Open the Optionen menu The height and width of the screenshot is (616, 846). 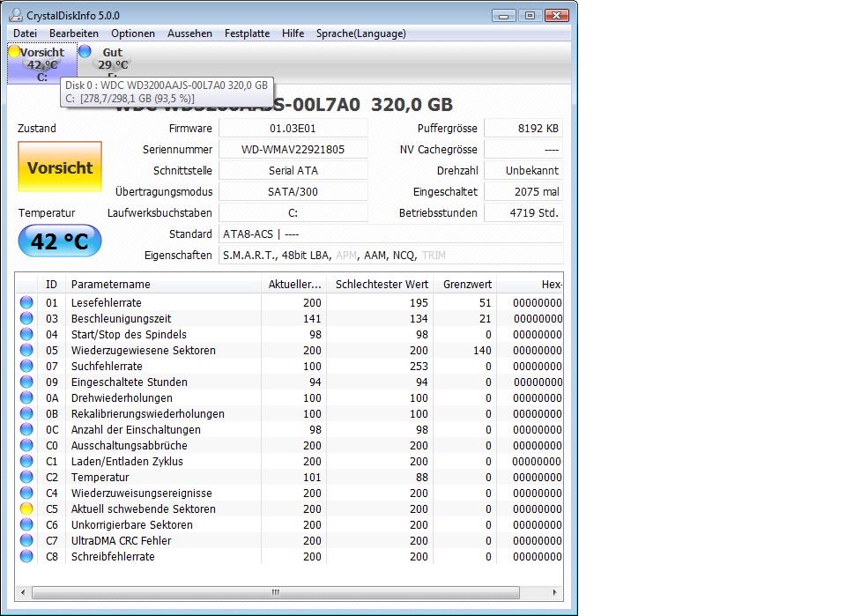pyautogui.click(x=133, y=33)
